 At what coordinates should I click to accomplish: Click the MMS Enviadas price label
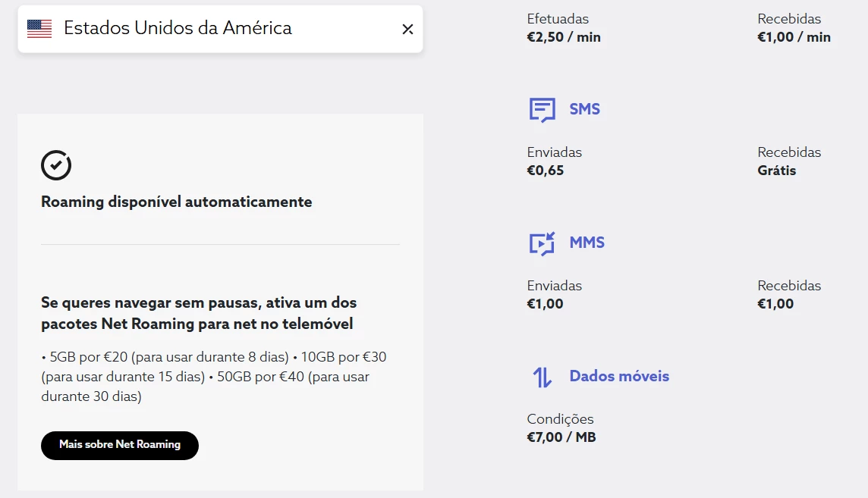pyautogui.click(x=545, y=304)
